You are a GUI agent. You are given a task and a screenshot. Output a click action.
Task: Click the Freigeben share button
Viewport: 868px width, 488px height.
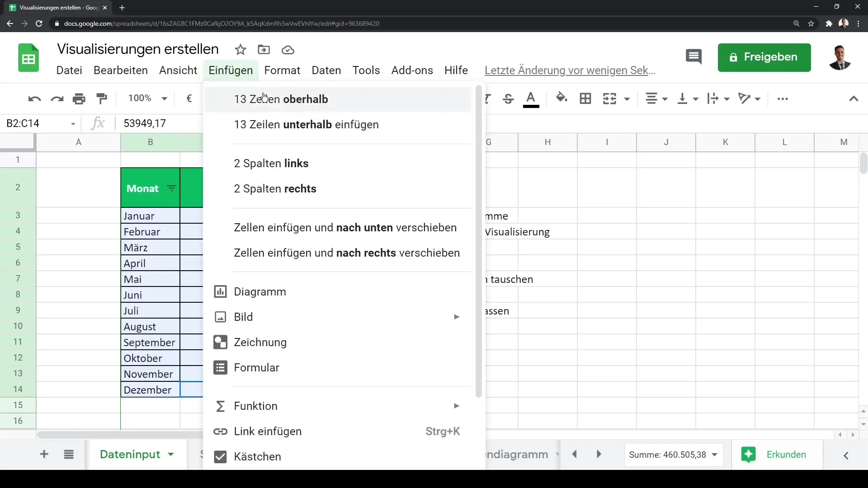pos(764,57)
